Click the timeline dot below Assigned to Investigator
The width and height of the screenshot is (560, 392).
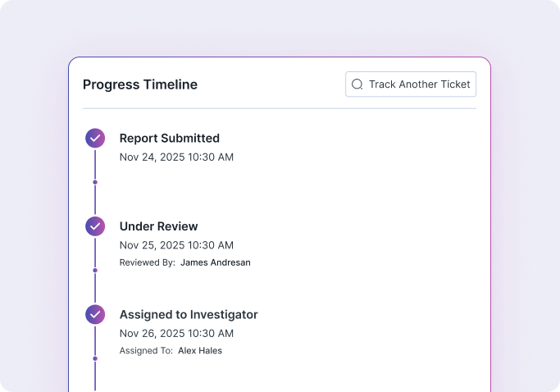pos(95,358)
